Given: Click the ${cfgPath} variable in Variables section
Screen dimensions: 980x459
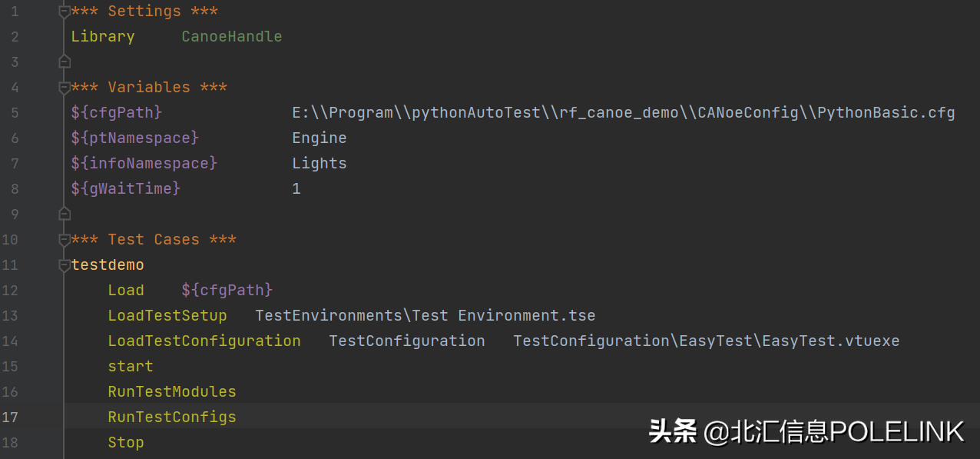Looking at the screenshot, I should click(117, 113).
